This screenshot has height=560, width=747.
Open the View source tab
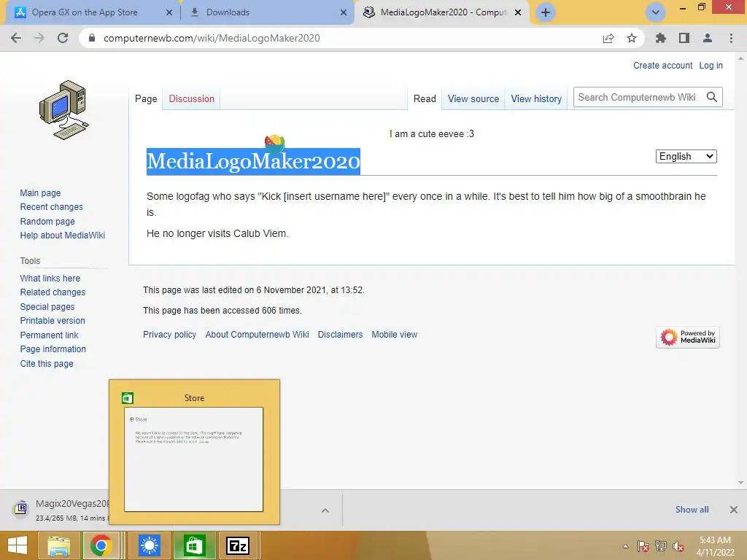pos(473,98)
